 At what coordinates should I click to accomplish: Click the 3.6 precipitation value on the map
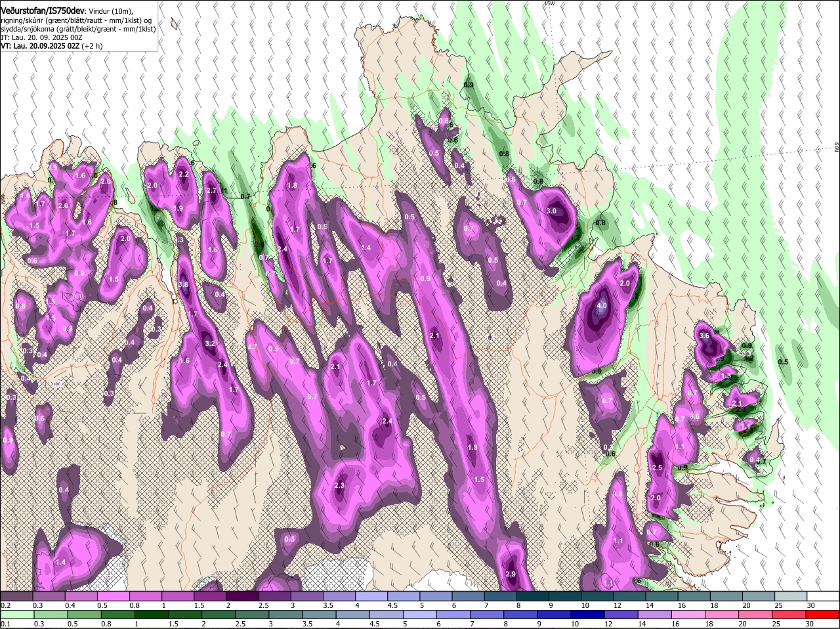[x=705, y=336]
